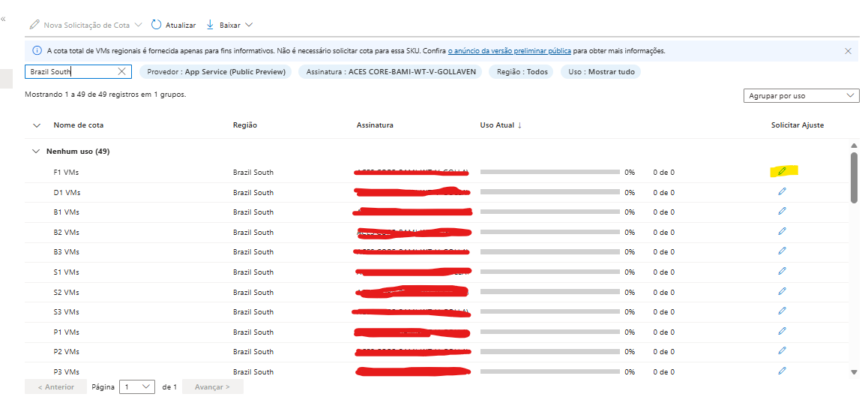Click the Avançar next page button

(212, 387)
